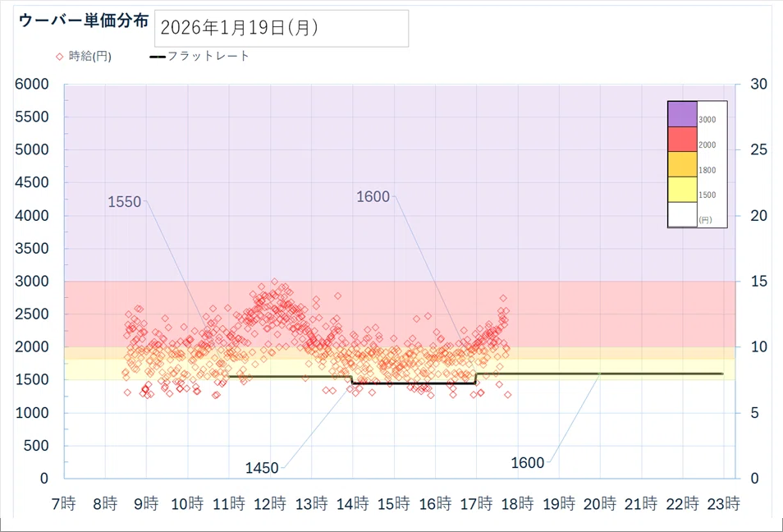
Task: Click the 5500 value on the left axis
Action: 32,117
